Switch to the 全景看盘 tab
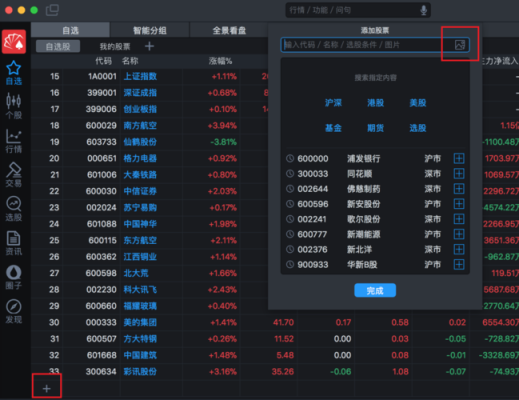 [229, 30]
